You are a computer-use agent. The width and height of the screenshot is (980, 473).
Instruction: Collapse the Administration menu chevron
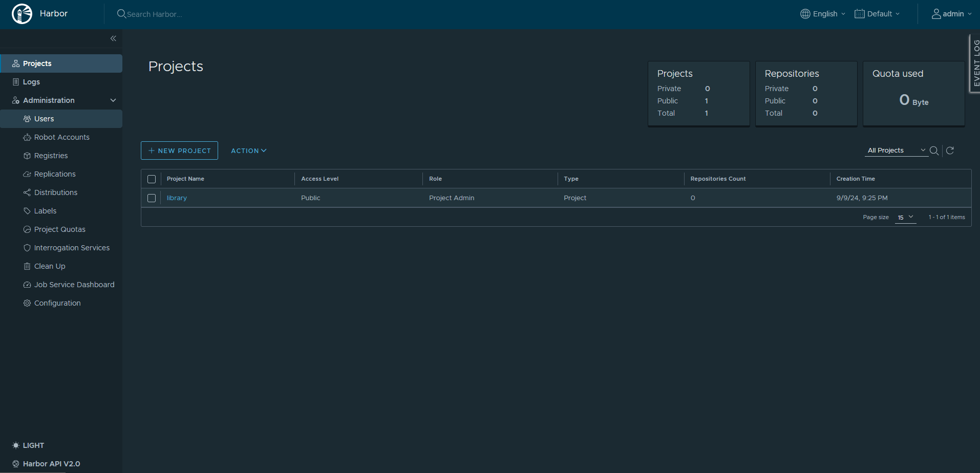113,100
